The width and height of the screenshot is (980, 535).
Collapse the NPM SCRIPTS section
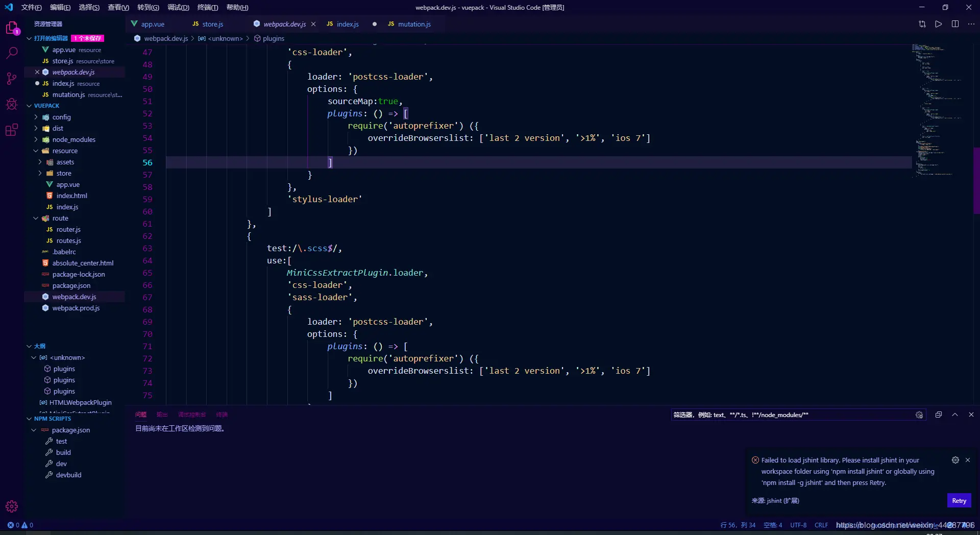29,419
